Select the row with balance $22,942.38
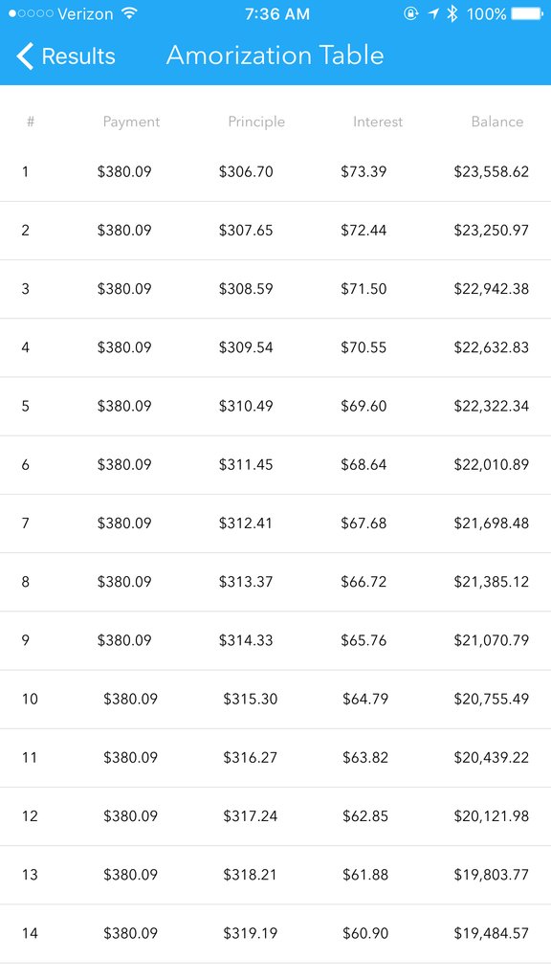The width and height of the screenshot is (551, 980). 275,289
